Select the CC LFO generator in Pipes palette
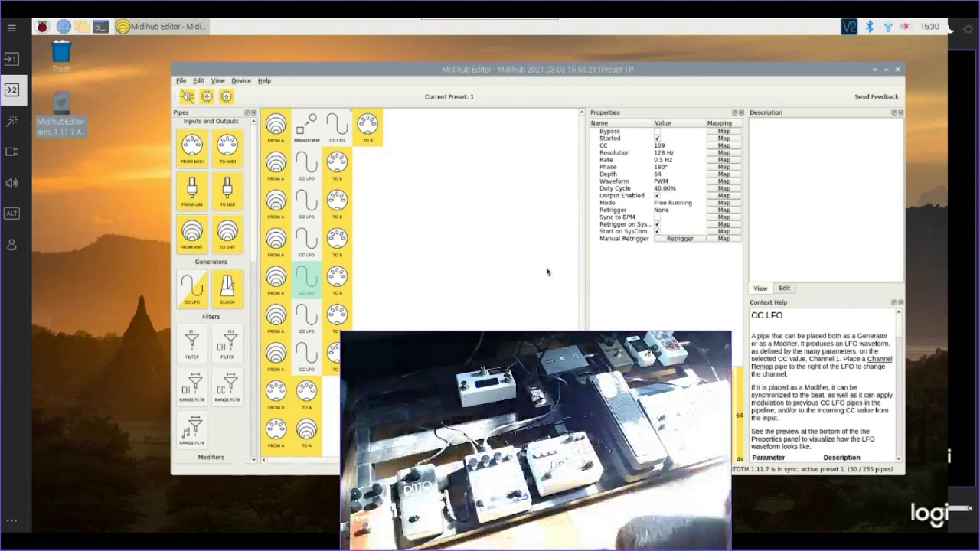This screenshot has width=980, height=551. tap(192, 289)
